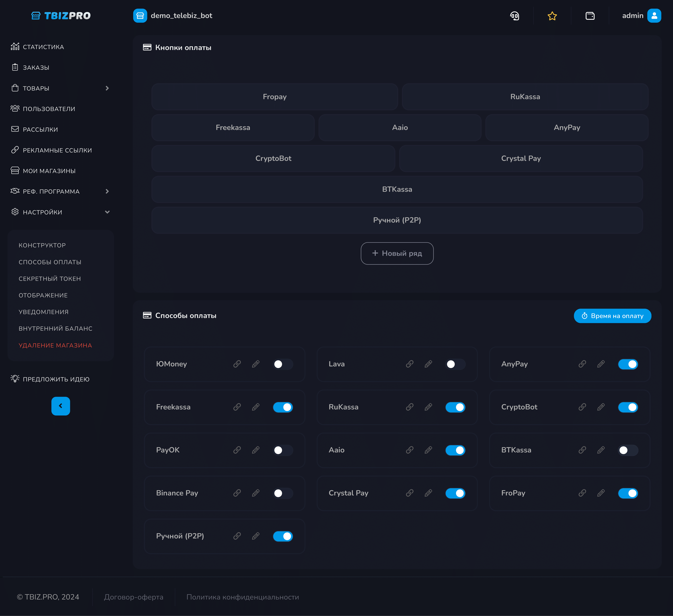Click the link icon for AnyPay

pos(582,364)
